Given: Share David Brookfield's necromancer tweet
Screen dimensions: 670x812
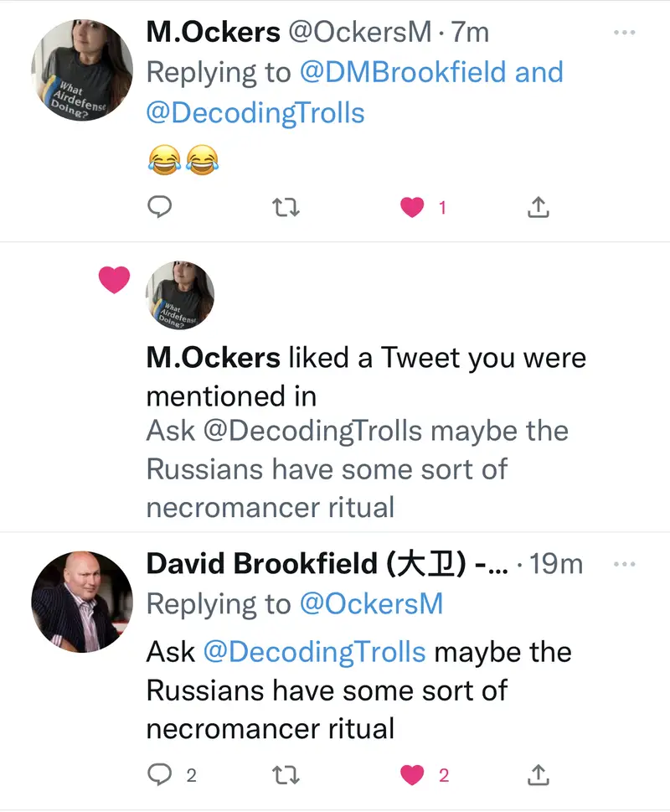Looking at the screenshot, I should point(539,775).
